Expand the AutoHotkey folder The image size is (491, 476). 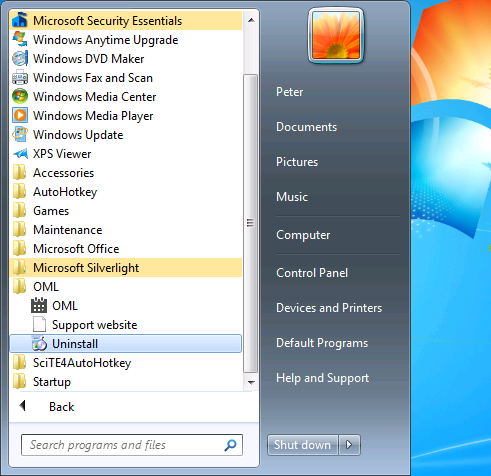tap(126, 192)
